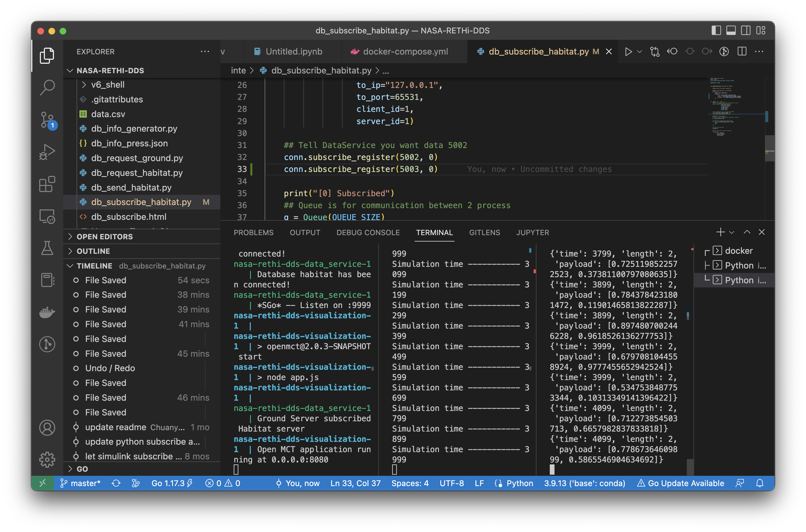Switch to the docker-compose.yml editor tab
This screenshot has width=806, height=532.
[x=405, y=51]
